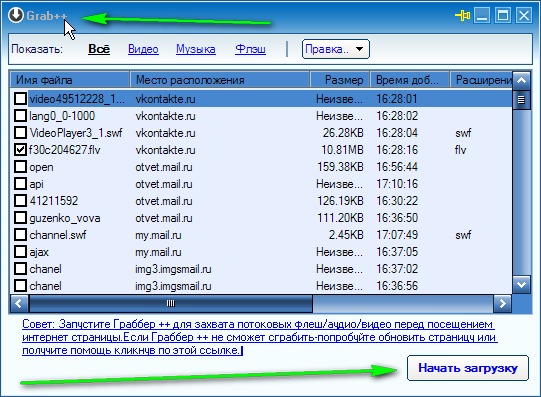Tick checkbox for channel.swf
Screen dimensions: 541x397
tap(20, 235)
